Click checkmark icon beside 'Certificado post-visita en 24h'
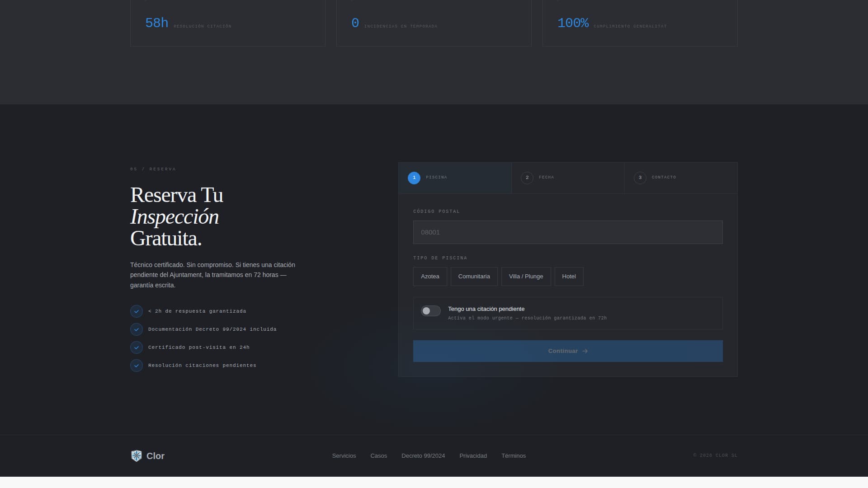 pos(137,347)
